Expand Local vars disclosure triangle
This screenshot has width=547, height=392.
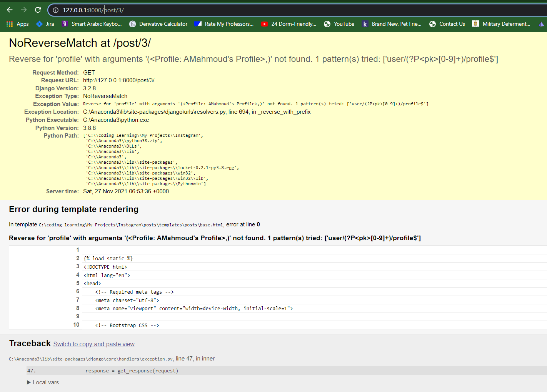point(29,382)
